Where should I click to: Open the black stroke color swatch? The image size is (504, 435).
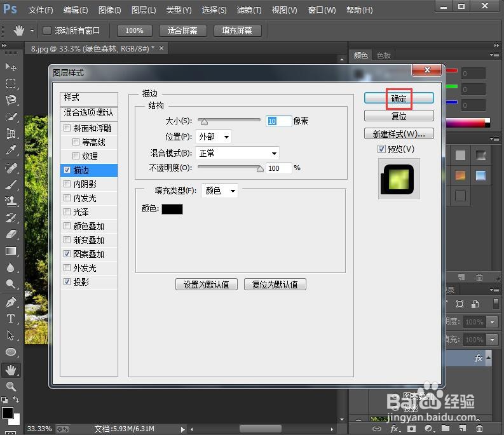(x=172, y=209)
